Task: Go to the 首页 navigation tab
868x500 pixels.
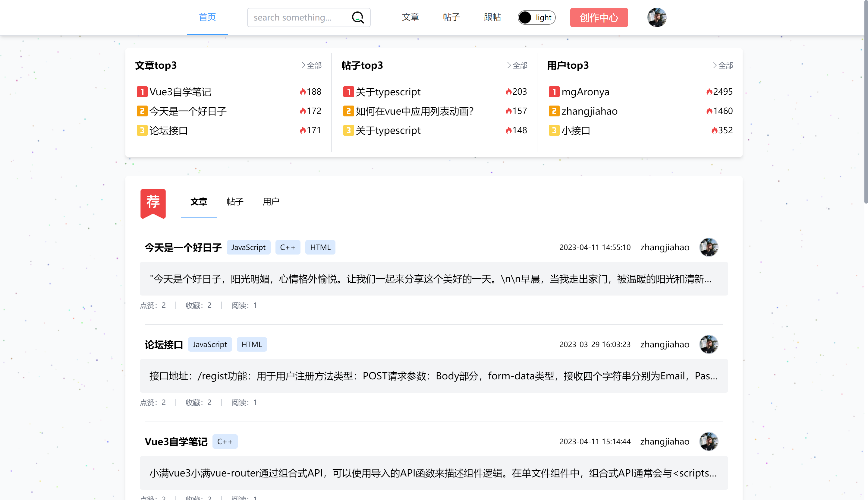Action: click(x=207, y=17)
